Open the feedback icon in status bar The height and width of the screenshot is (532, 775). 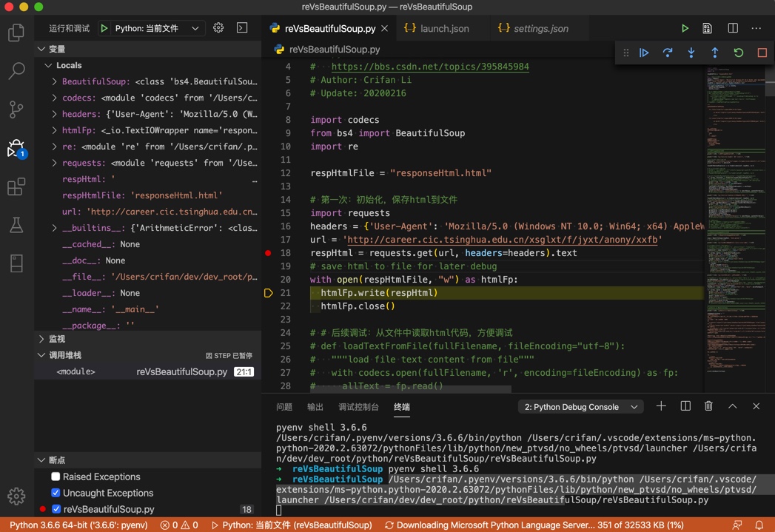[x=737, y=525]
